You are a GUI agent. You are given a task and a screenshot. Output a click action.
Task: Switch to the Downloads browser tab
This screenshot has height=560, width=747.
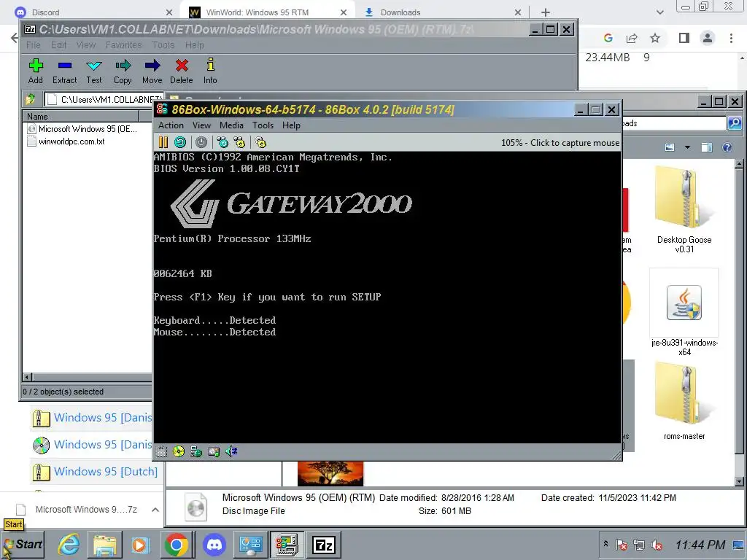coord(441,12)
